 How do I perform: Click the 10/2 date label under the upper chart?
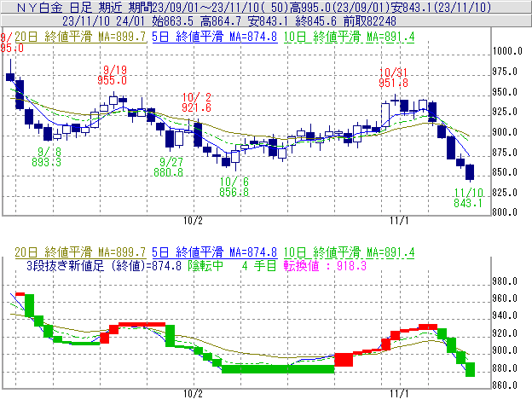(x=193, y=221)
